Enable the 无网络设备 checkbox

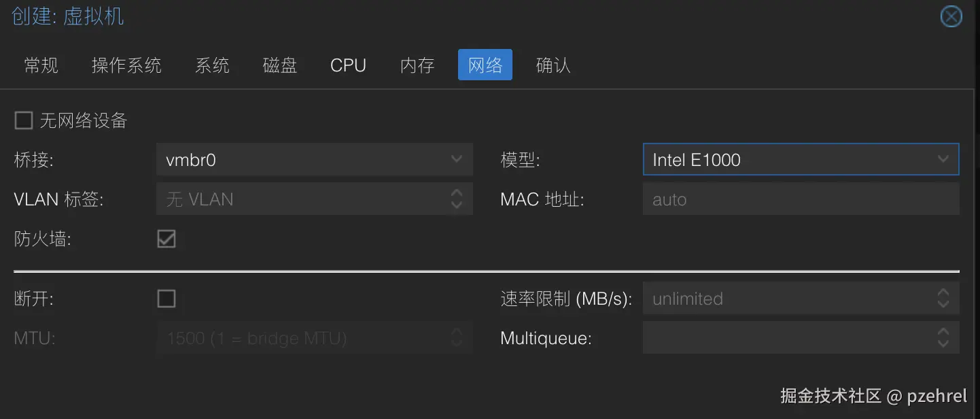(24, 120)
